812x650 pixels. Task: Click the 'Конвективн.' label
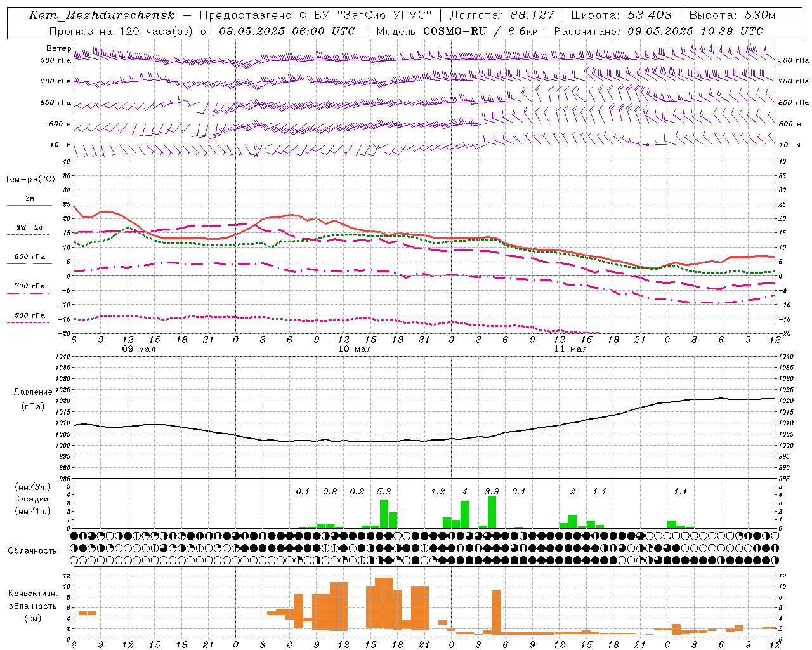coord(32,594)
